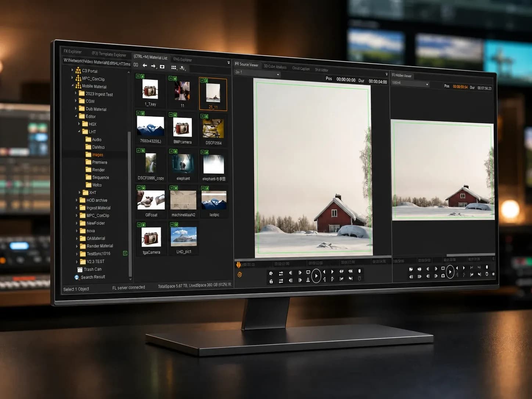Toggle the left green badge on the BMPcamera clip
Image resolution: width=532 pixels, height=399 pixels.
[170, 114]
